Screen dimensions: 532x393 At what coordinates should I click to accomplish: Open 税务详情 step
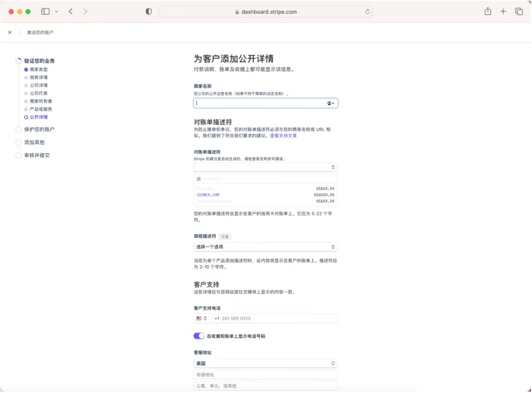click(x=39, y=78)
